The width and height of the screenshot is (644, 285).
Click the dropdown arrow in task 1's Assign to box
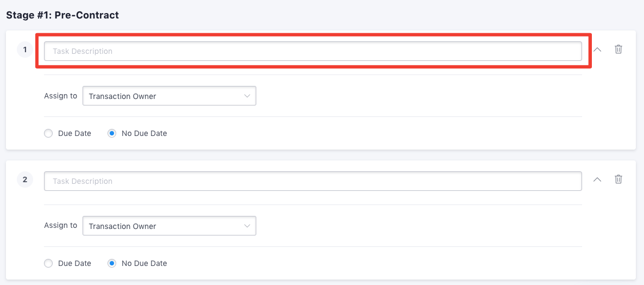247,96
